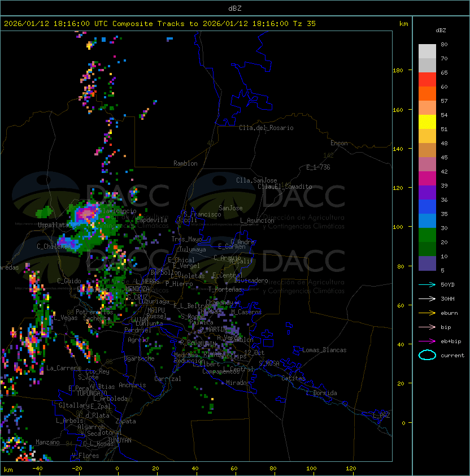Pick the magenta 39–42 dBZ swatch
The height and width of the screenshot is (476, 470).
pyautogui.click(x=427, y=179)
